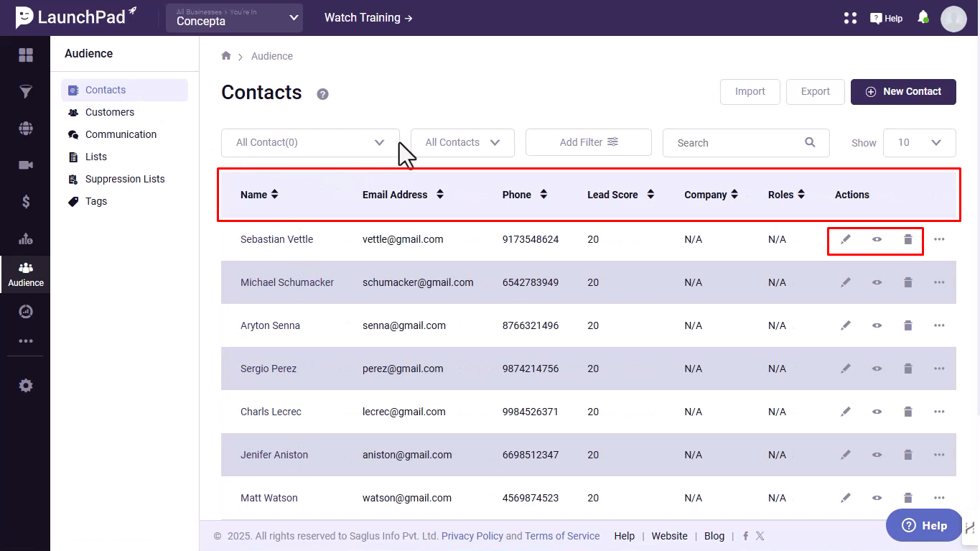Click the Facebook icon in footer
The width and height of the screenshot is (980, 551).
(746, 536)
